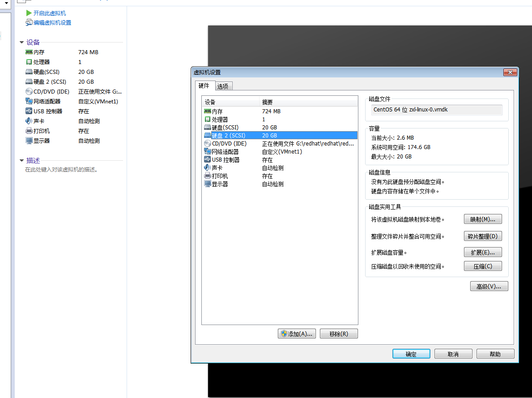532x398 pixels.
Task: Collapse the 设备 section triangle
Action: pyautogui.click(x=22, y=43)
